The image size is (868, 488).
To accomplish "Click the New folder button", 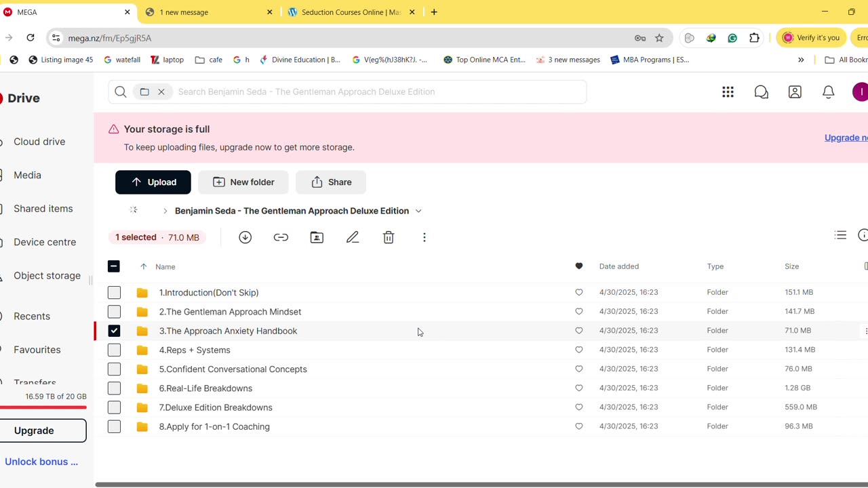I will pyautogui.click(x=243, y=182).
